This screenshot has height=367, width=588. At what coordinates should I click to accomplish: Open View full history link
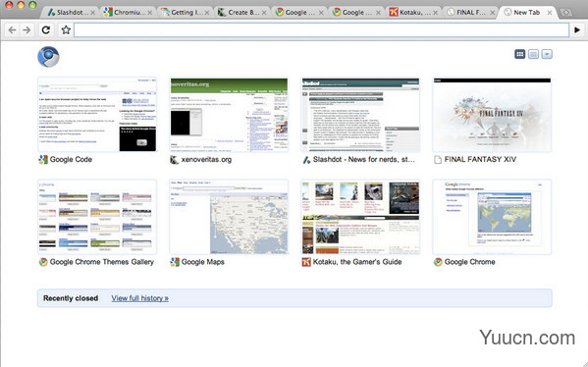click(x=139, y=298)
